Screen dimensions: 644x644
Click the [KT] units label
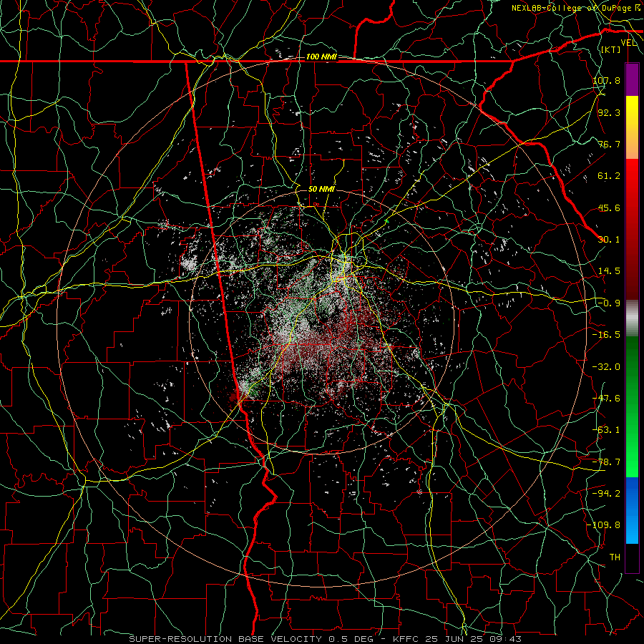coord(611,49)
